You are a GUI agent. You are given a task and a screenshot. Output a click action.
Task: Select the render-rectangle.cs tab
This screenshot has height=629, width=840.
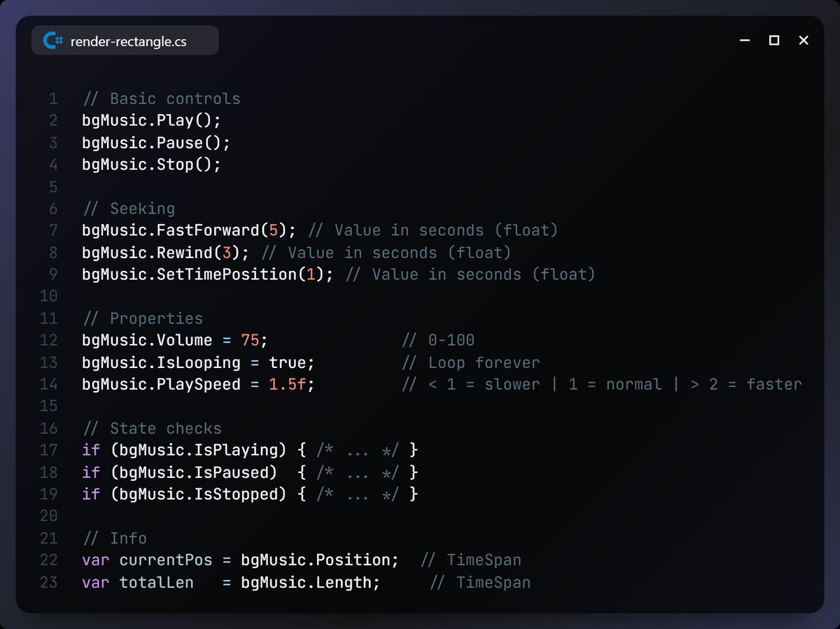(125, 41)
